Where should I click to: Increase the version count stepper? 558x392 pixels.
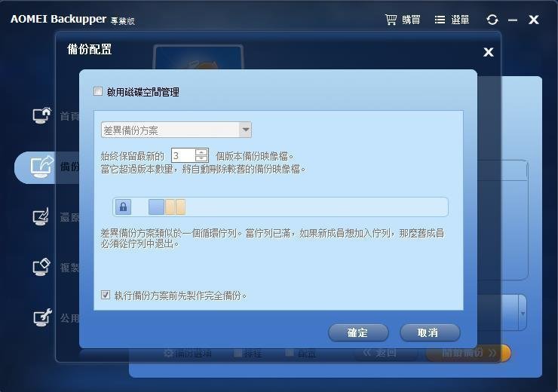[201, 152]
